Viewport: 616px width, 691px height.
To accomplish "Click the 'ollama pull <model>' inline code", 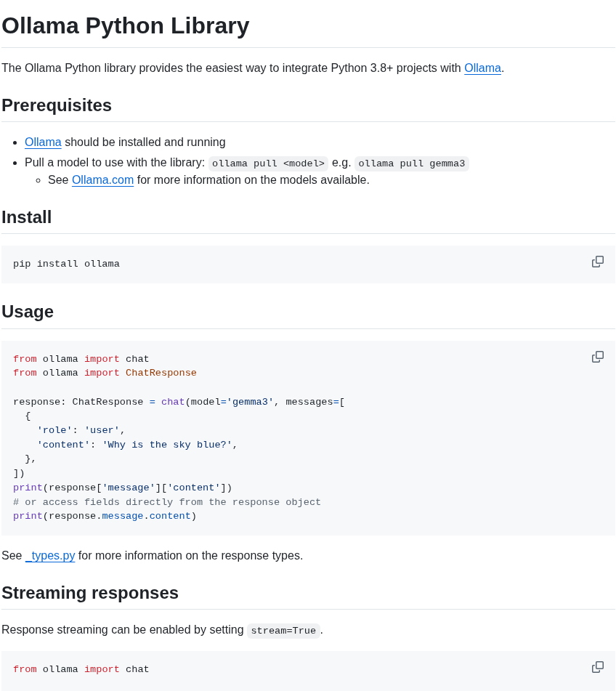I will 268,163.
